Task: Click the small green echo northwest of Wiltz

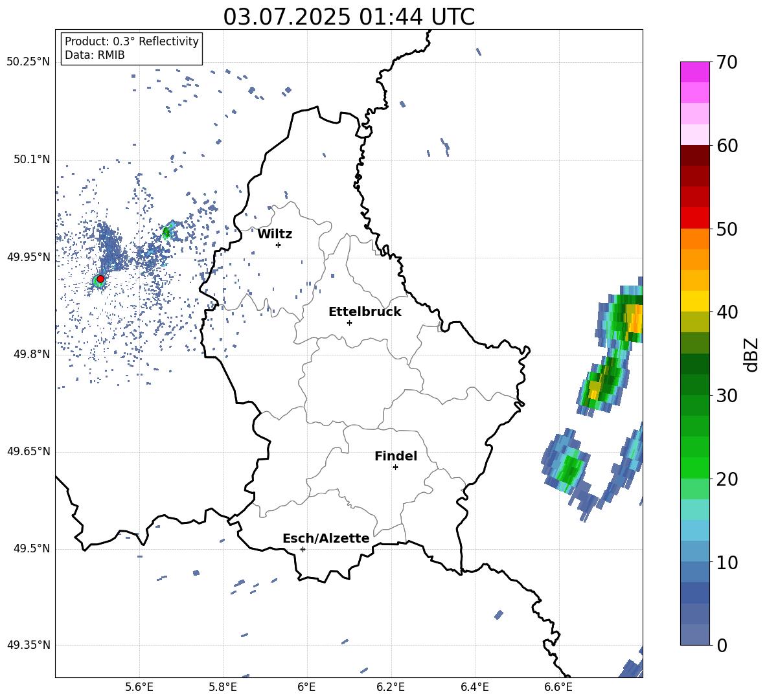Action: tap(166, 232)
